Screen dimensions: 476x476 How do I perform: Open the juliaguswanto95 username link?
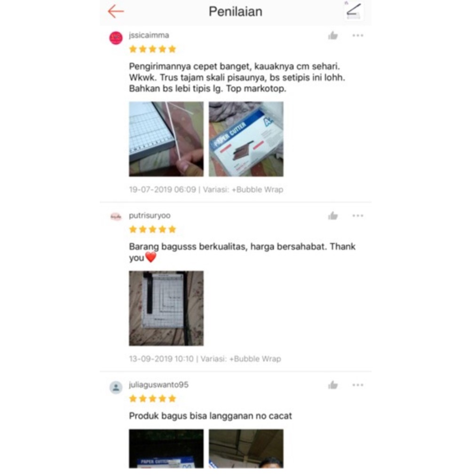coord(159,385)
